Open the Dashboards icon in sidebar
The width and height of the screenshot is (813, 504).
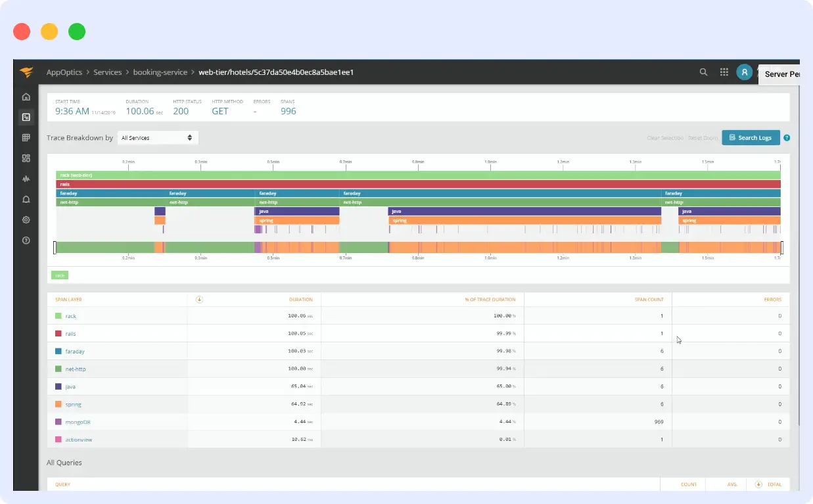click(x=26, y=158)
